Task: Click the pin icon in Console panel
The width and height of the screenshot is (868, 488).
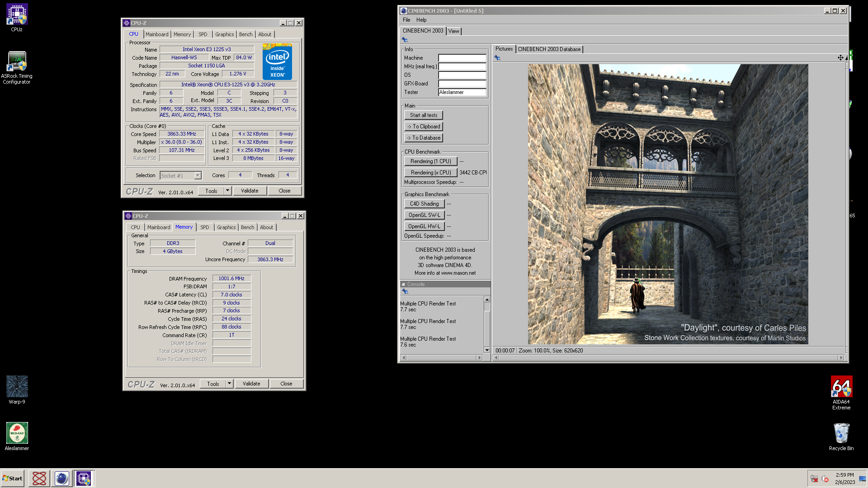Action: [x=406, y=292]
